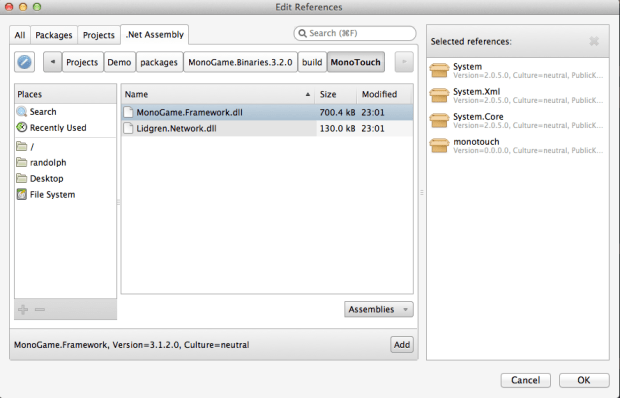The height and width of the screenshot is (398, 620).
Task: Click the System.Core reference package icon
Action: 439,121
